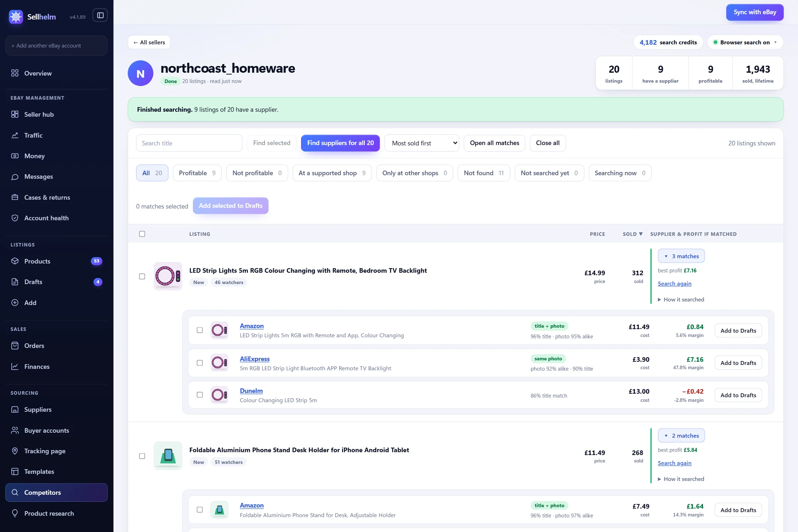This screenshot has width=798, height=532.
Task: Open the Dunelm supplier link
Action: point(251,390)
